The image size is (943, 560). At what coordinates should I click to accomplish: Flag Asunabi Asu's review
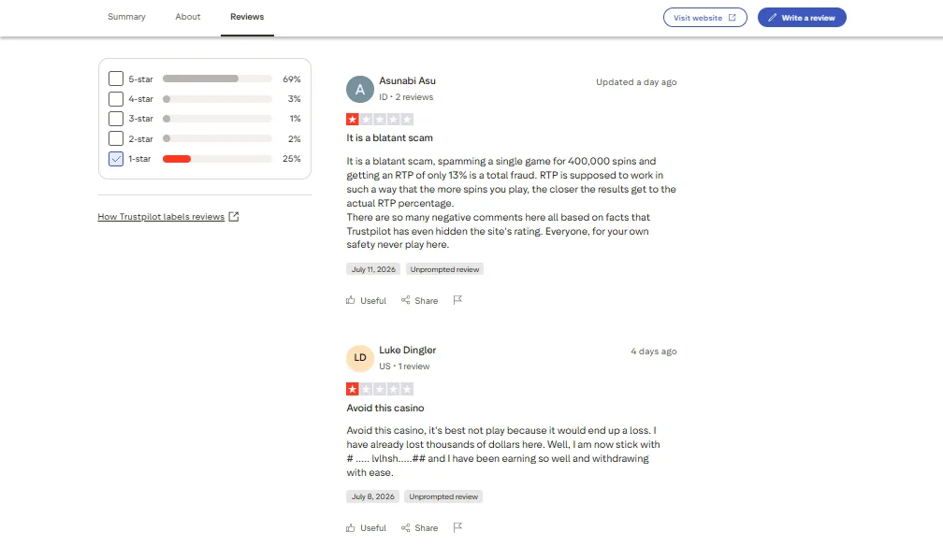pos(457,300)
